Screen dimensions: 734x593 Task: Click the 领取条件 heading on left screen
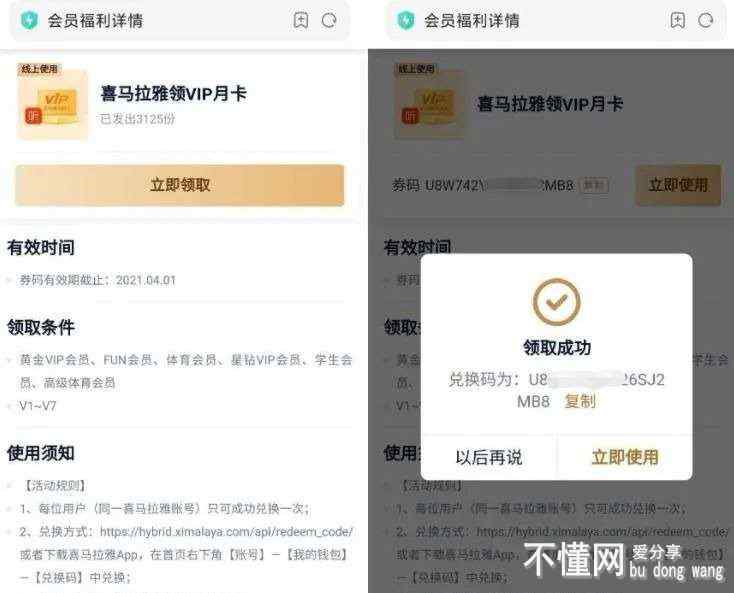pos(41,327)
